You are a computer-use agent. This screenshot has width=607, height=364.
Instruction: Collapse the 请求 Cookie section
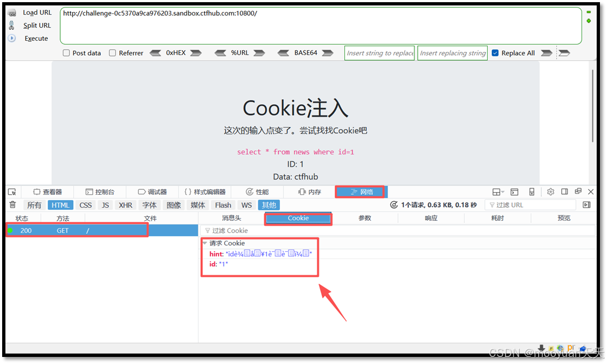click(x=205, y=243)
